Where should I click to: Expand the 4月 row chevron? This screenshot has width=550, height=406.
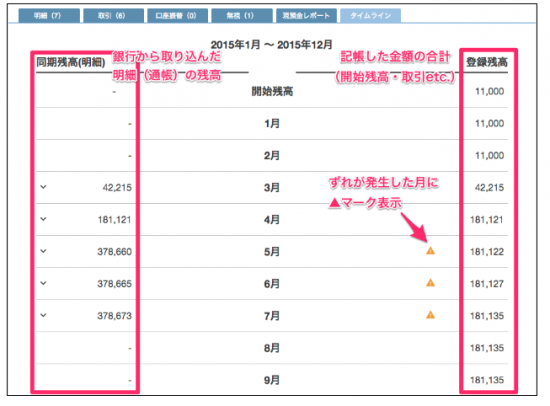pyautogui.click(x=43, y=219)
